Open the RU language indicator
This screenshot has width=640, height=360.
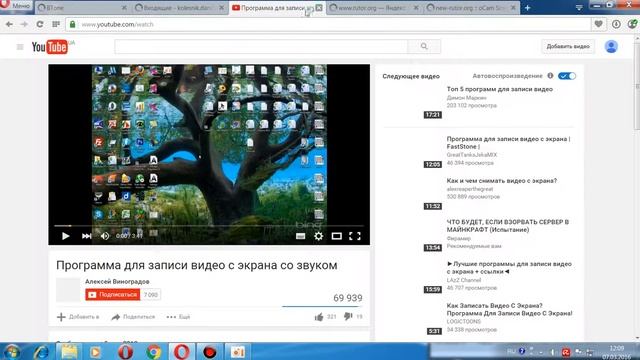click(511, 351)
